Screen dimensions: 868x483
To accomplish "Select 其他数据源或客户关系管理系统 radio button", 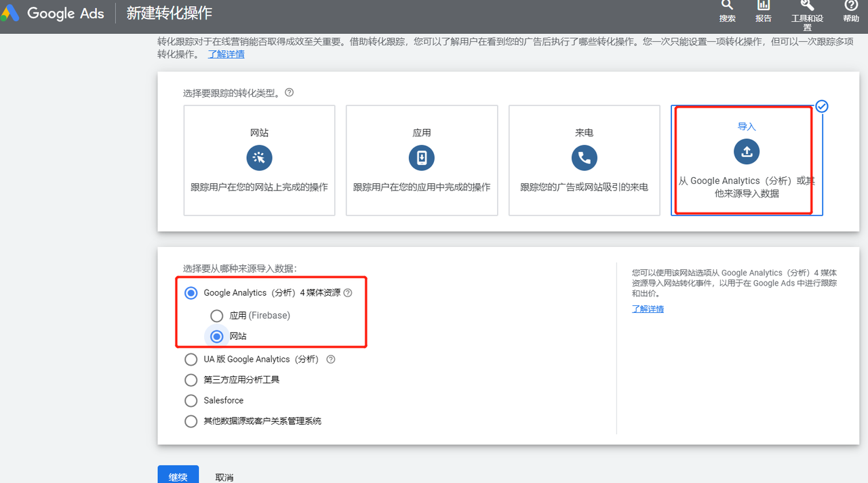I will coord(191,421).
